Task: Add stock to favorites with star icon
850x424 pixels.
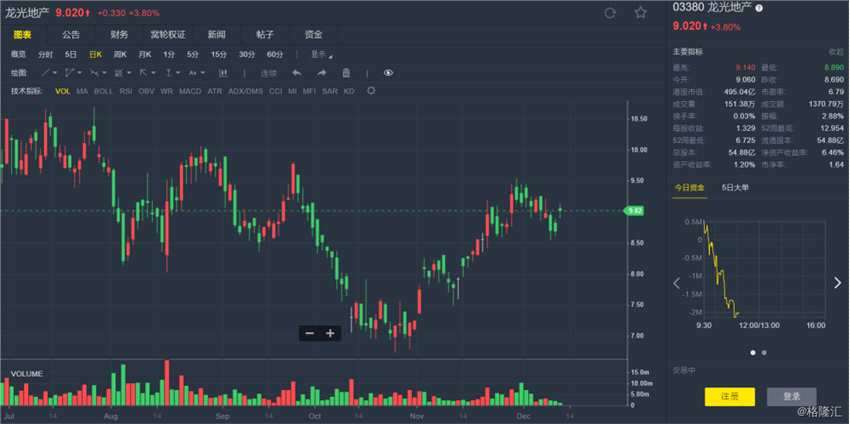Action: point(640,13)
